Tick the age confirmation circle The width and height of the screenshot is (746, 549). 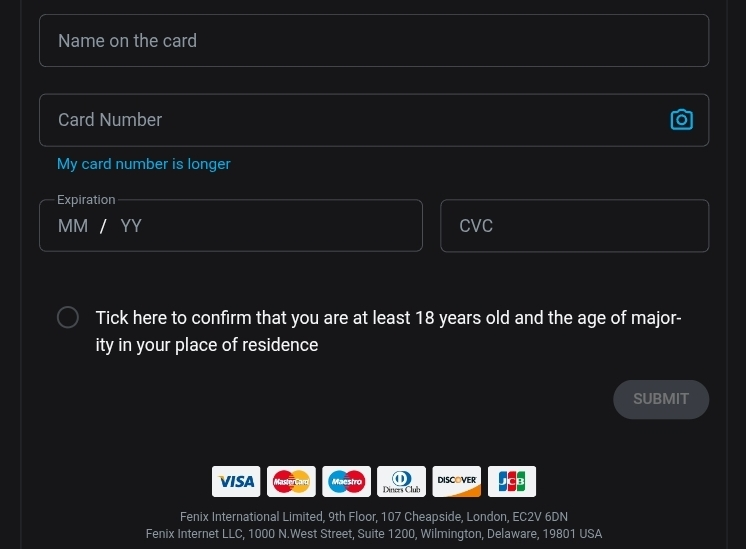68,318
